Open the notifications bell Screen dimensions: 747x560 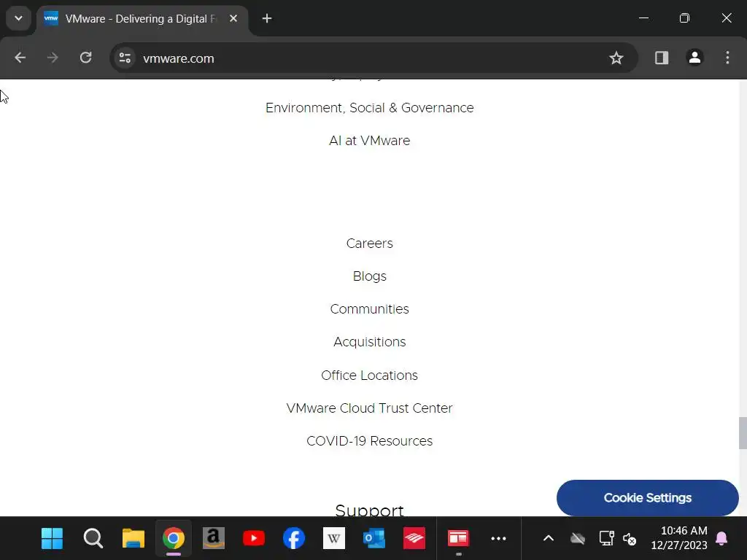(721, 539)
